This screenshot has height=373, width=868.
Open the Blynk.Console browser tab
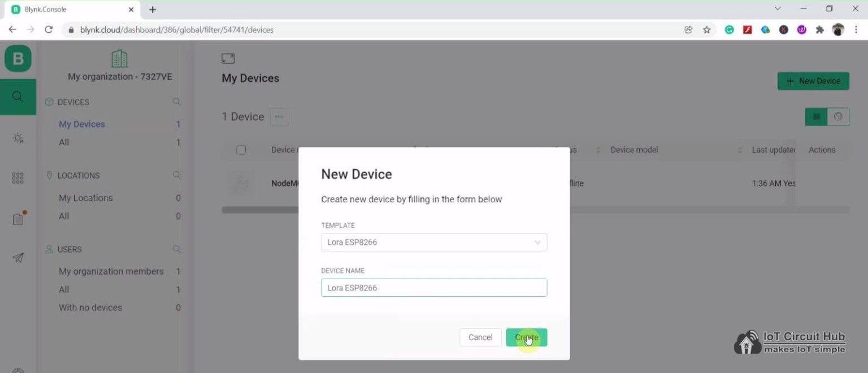click(x=68, y=9)
